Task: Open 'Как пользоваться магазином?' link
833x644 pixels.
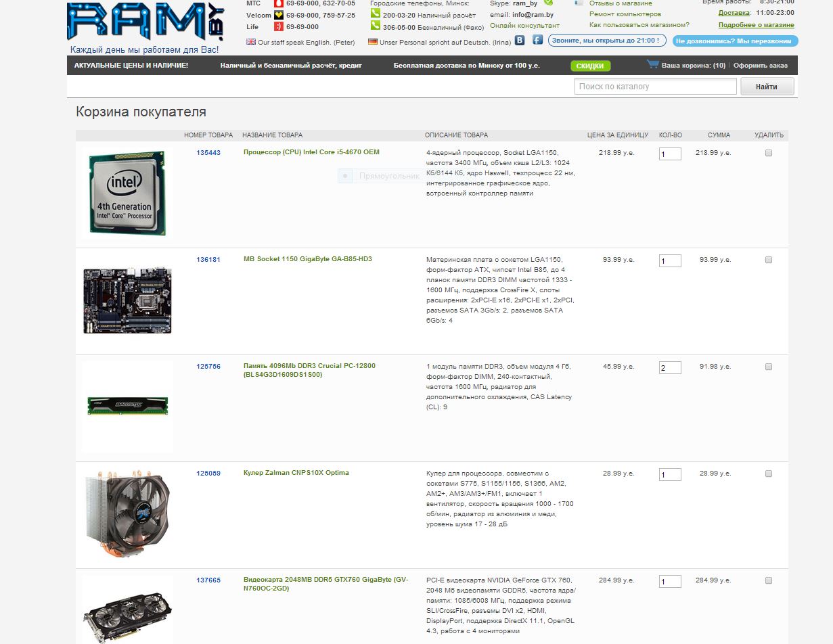Action: coord(639,25)
